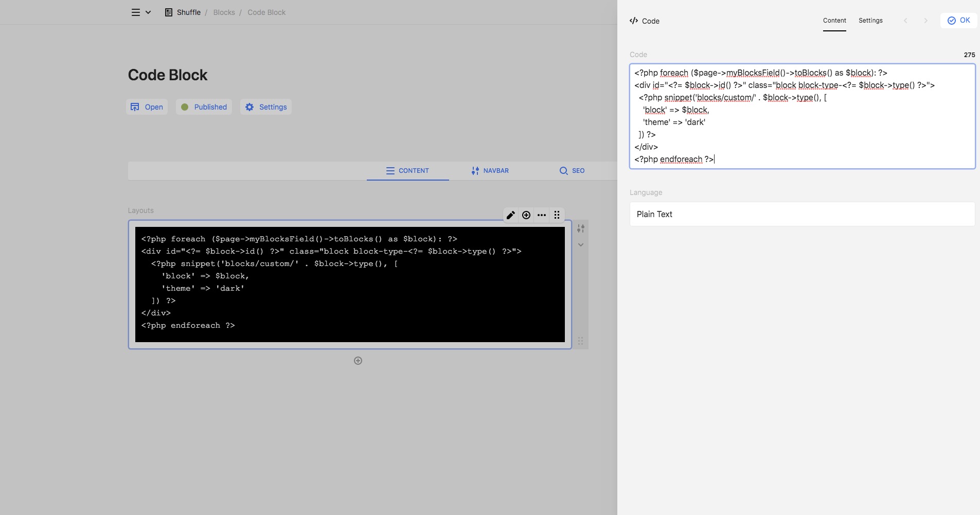The height and width of the screenshot is (515, 980).
Task: Switch to the SEO tab
Action: point(572,171)
